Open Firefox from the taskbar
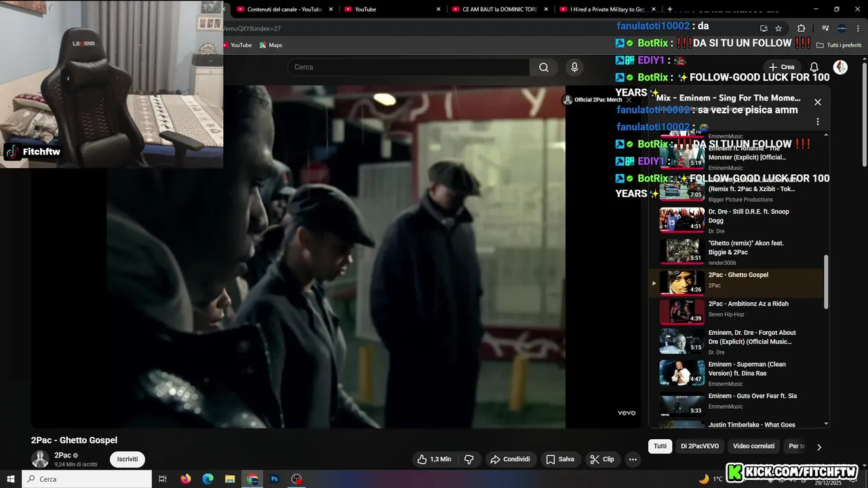 (x=186, y=479)
